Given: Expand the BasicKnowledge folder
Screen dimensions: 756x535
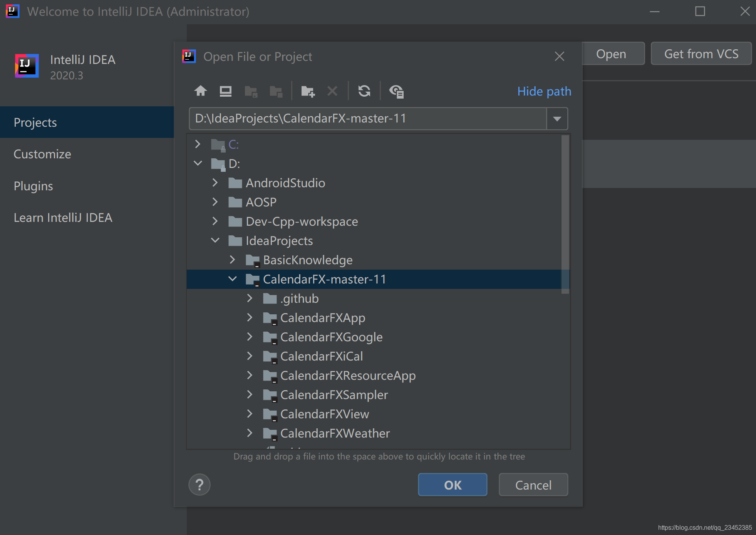Looking at the screenshot, I should tap(232, 260).
